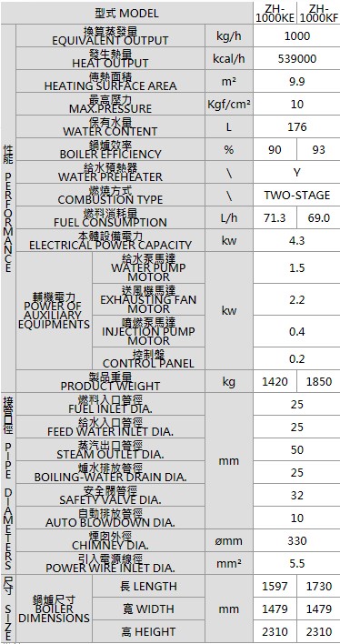
Task: Select the WATER PUMP MOTOR cell
Action: click(x=148, y=267)
